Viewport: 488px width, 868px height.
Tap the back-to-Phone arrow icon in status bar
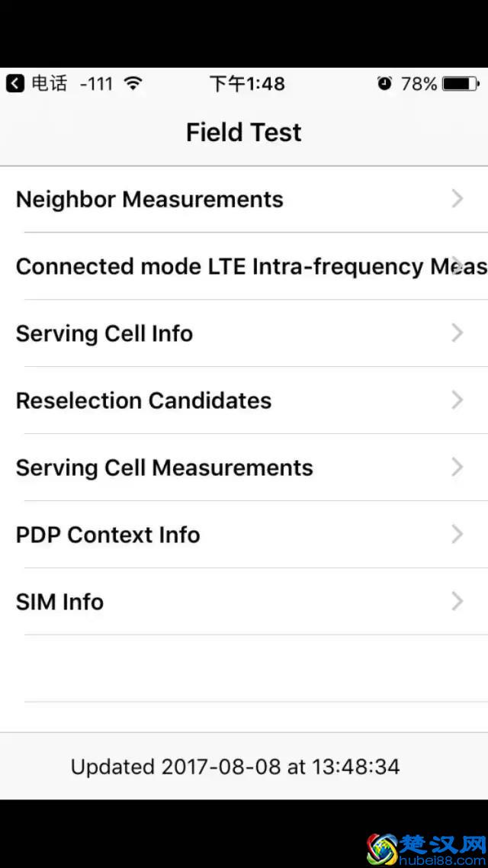pyautogui.click(x=15, y=83)
